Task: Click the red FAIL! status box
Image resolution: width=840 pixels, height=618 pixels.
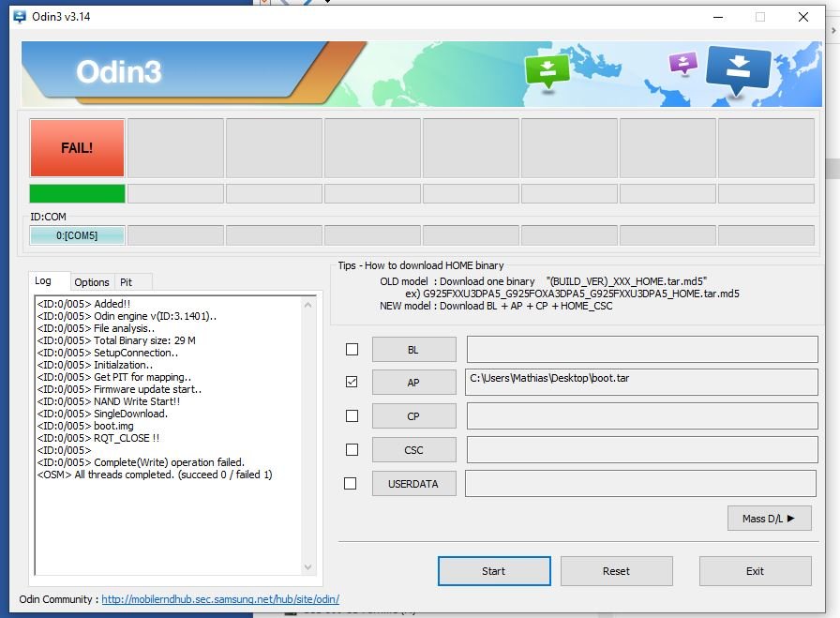Action: pos(77,148)
